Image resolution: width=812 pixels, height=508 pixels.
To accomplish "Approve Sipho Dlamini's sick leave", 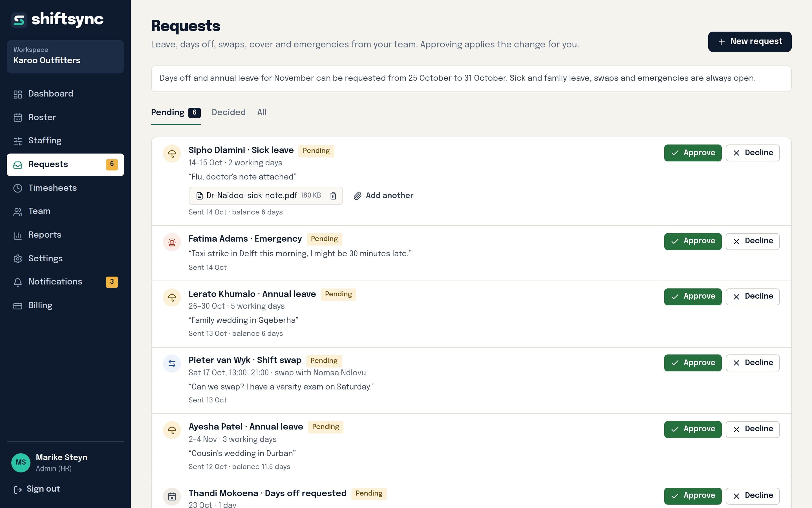I will click(x=692, y=153).
